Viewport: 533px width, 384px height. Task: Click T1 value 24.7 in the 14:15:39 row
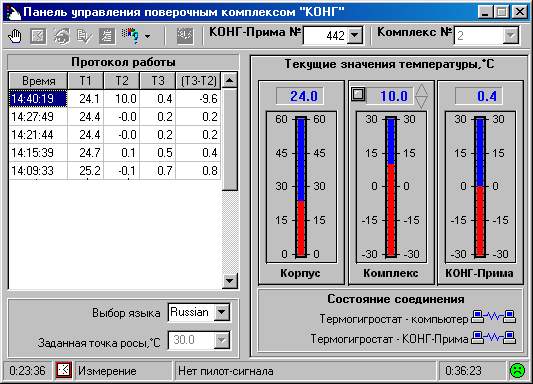pos(86,153)
